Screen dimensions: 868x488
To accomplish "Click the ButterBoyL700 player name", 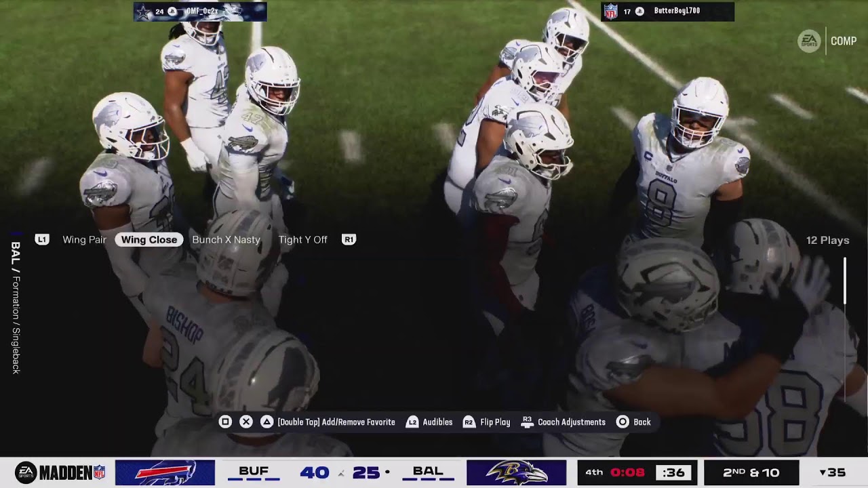I will coord(677,11).
